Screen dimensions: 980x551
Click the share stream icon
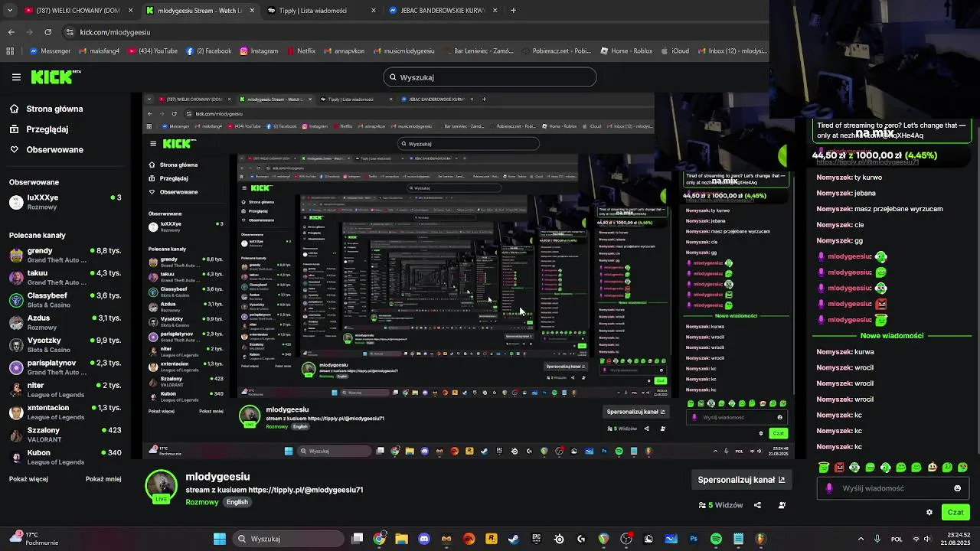coord(757,505)
